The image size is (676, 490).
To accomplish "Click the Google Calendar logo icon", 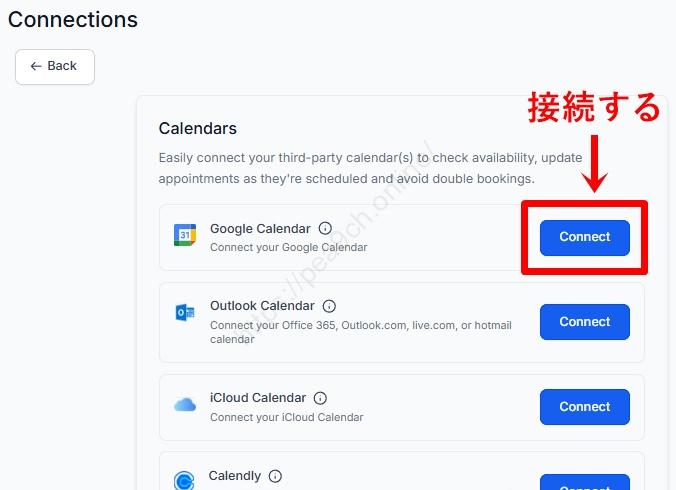I will (x=185, y=236).
